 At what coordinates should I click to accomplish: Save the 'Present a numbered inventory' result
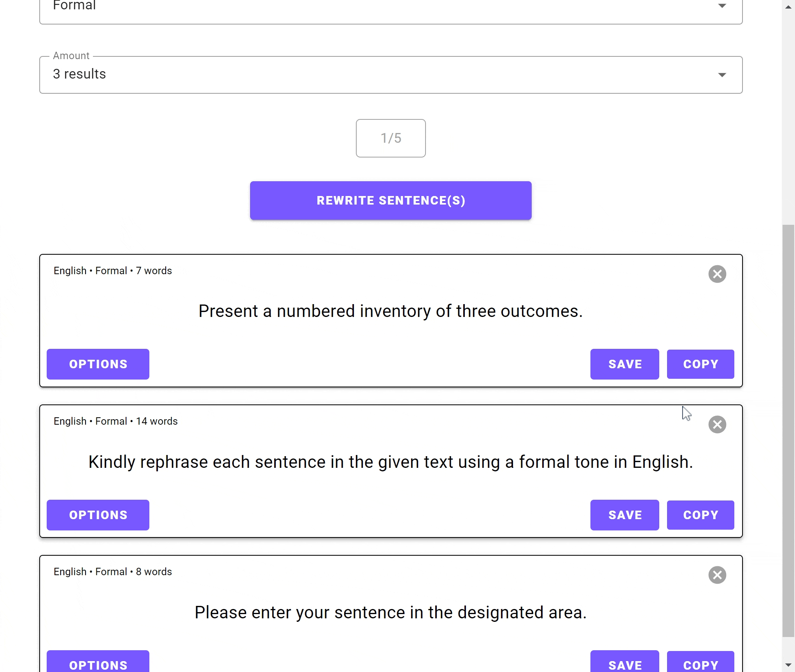(x=624, y=364)
